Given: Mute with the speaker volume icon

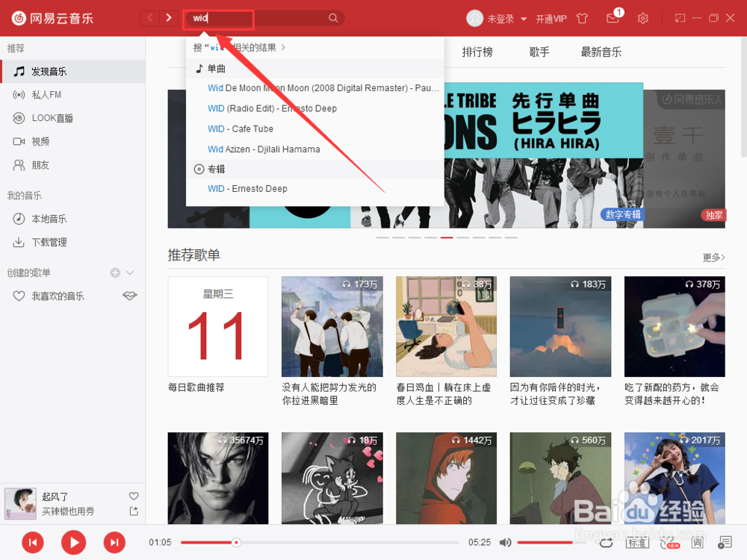Looking at the screenshot, I should pos(505,542).
